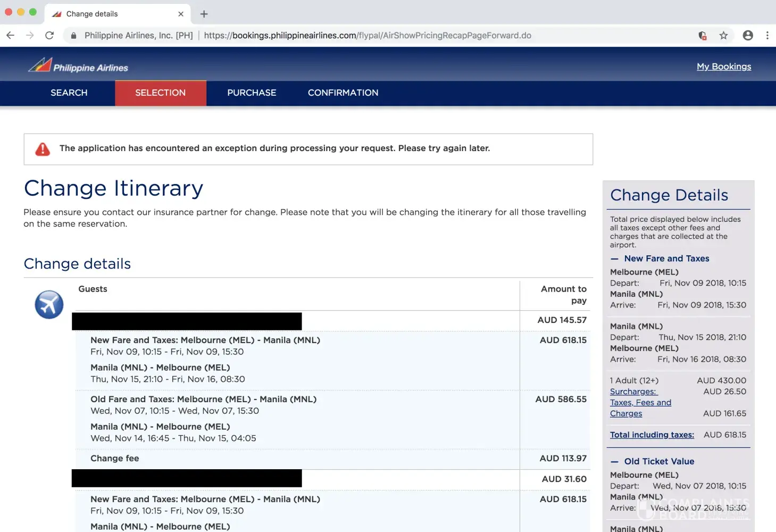Screen dimensions: 776x532
Task: Select the PURCHASE step tab
Action: [x=252, y=93]
